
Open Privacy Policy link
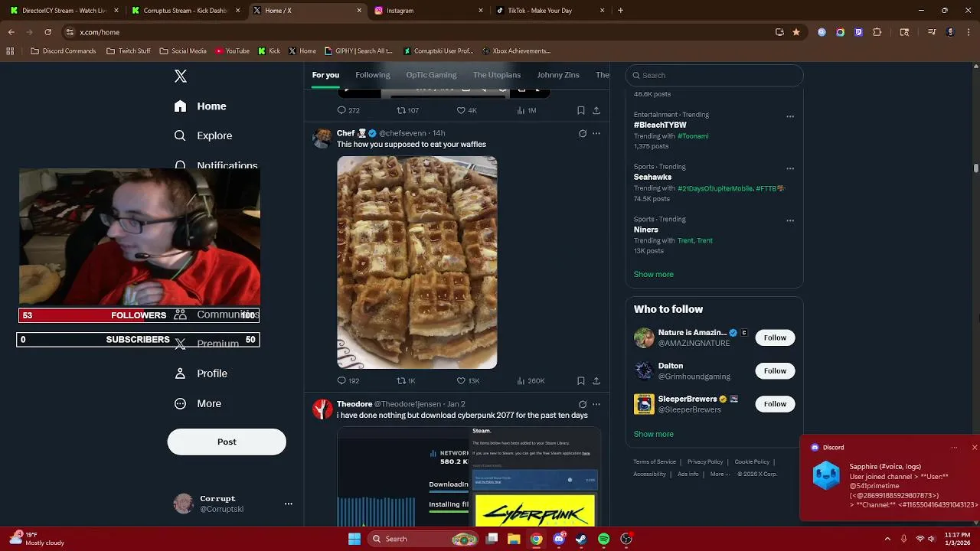tap(705, 461)
